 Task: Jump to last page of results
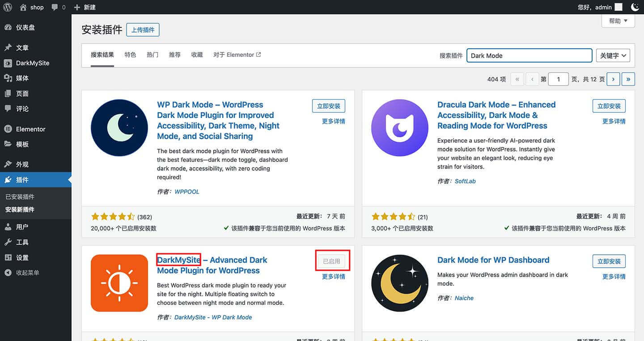coord(628,79)
